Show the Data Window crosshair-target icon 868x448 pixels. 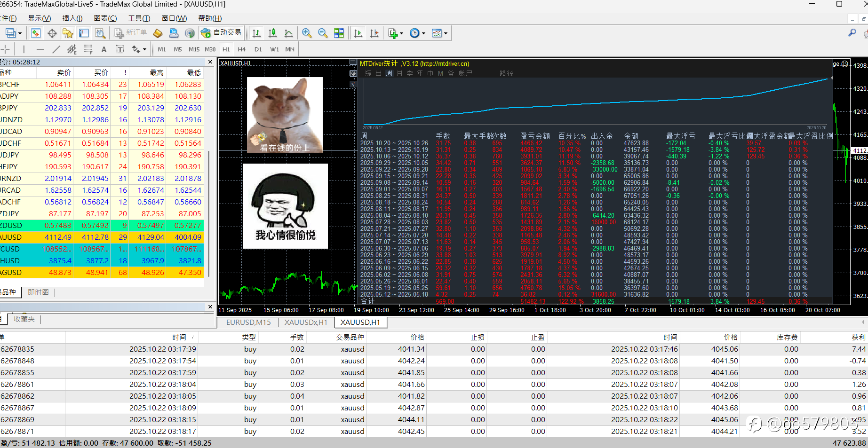(52, 33)
